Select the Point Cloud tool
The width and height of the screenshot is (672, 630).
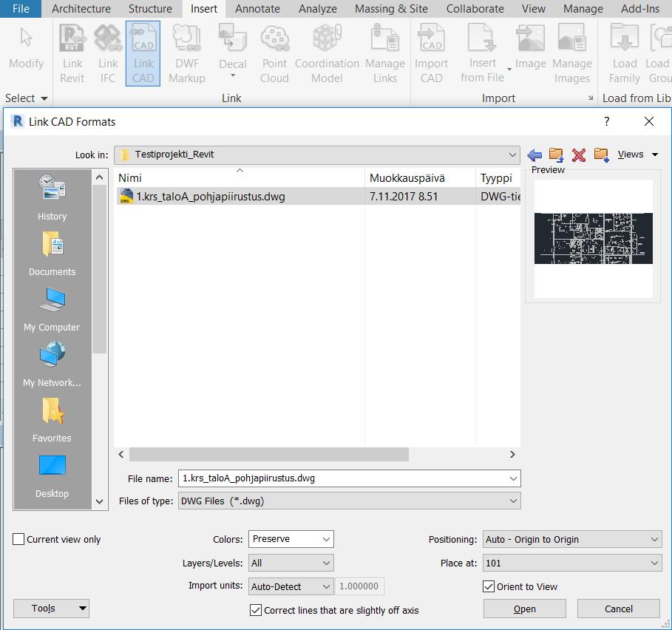point(274,53)
